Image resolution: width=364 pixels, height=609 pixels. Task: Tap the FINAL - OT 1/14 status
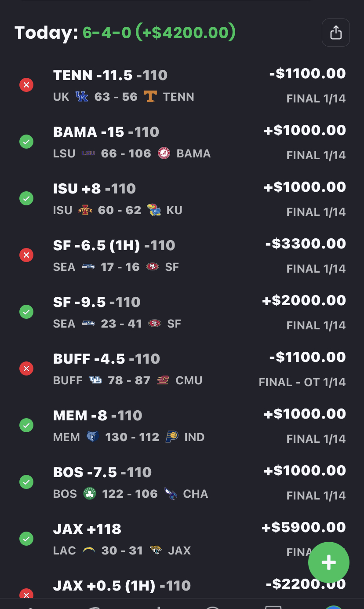pos(302,382)
